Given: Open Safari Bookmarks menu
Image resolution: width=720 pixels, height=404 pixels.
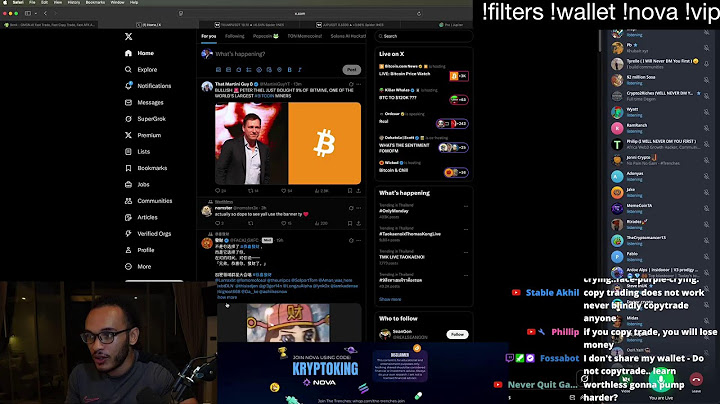Looking at the screenshot, I should pos(95,2).
